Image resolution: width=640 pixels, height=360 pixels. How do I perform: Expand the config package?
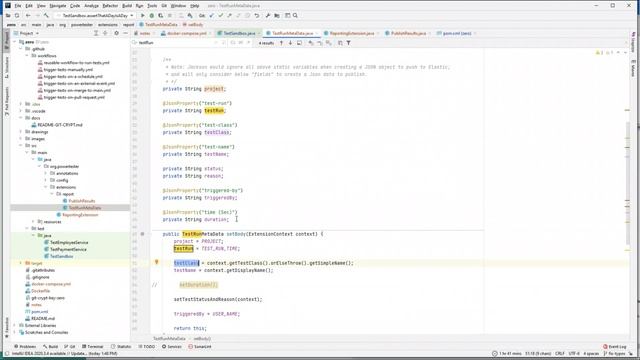click(x=46, y=180)
